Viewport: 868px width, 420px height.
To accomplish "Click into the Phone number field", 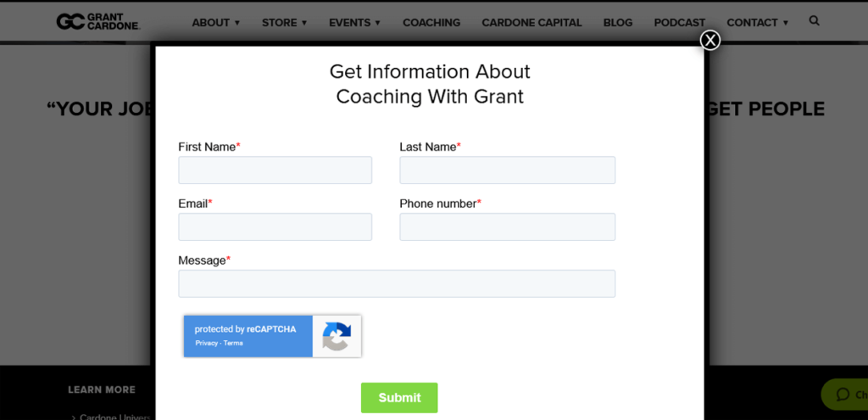I will click(508, 227).
